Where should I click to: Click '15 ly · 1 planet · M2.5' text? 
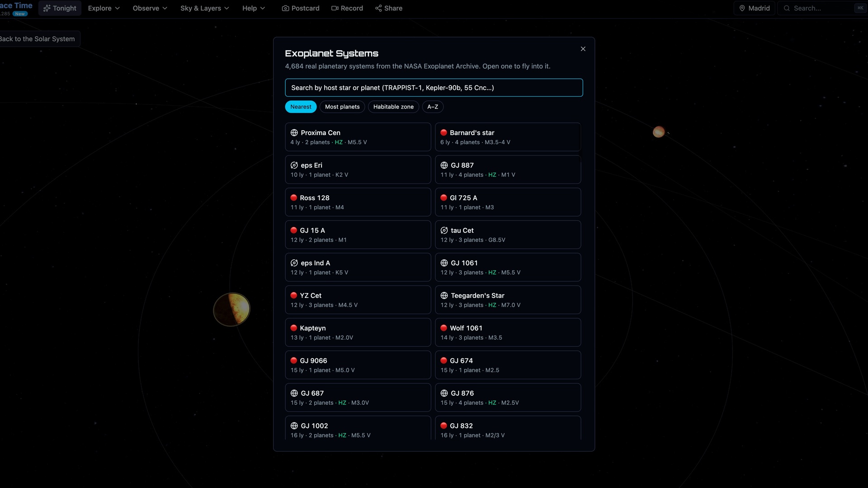click(470, 370)
